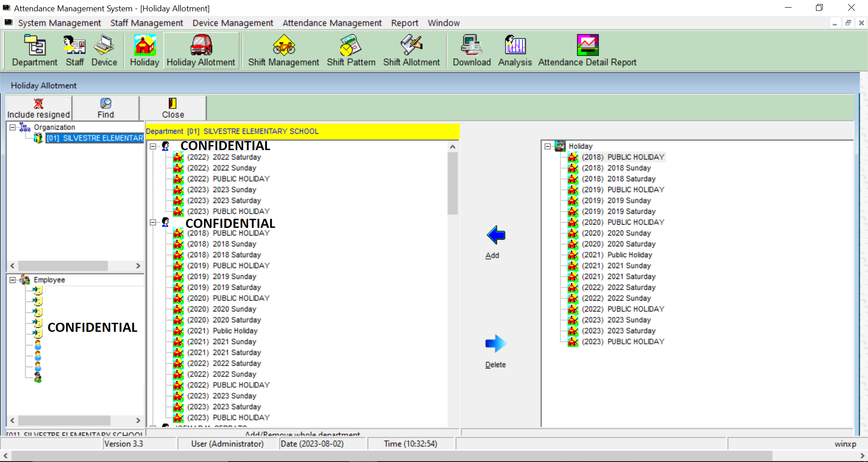Viewport: 868px width, 462px height.
Task: Click first CONFIDENTIAL employee person icon
Action: (x=165, y=146)
